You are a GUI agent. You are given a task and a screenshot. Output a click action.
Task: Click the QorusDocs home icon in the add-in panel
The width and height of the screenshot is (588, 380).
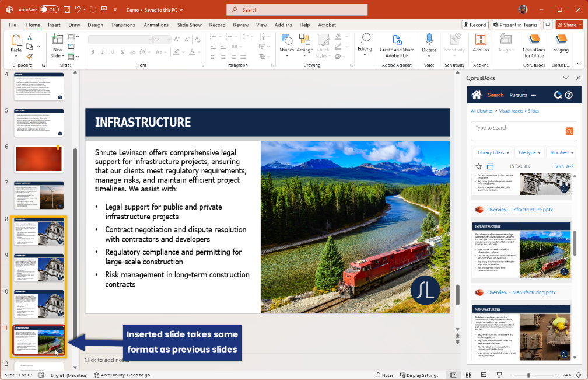[477, 95]
